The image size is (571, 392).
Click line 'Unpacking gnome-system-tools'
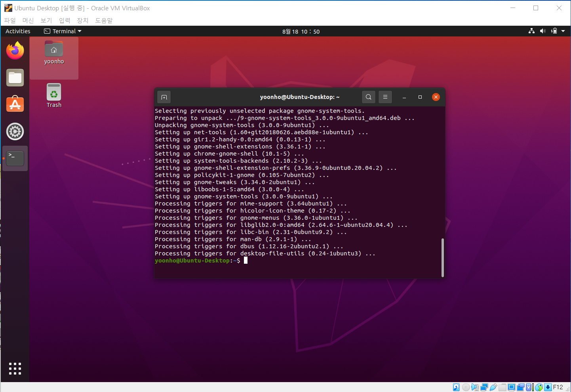[x=242, y=125]
